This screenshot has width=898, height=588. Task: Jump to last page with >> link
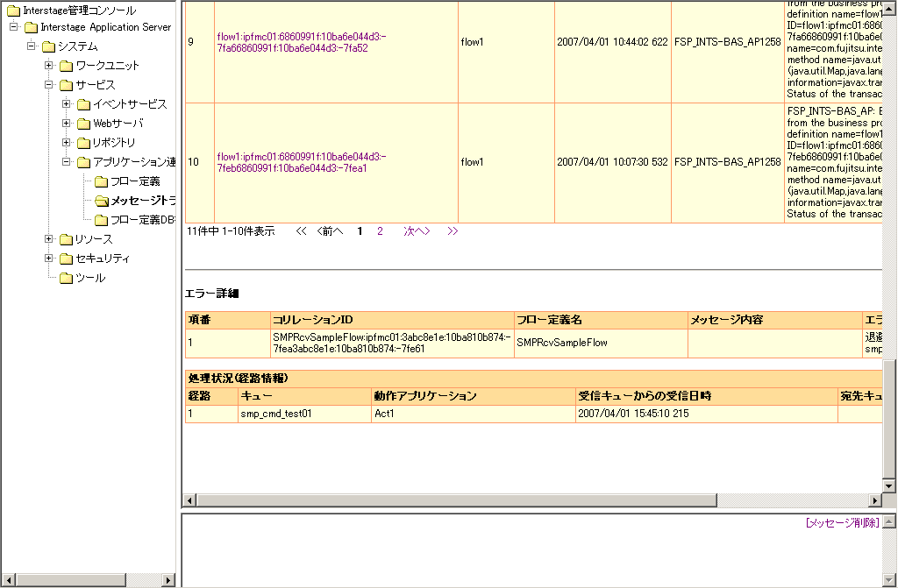[453, 231]
